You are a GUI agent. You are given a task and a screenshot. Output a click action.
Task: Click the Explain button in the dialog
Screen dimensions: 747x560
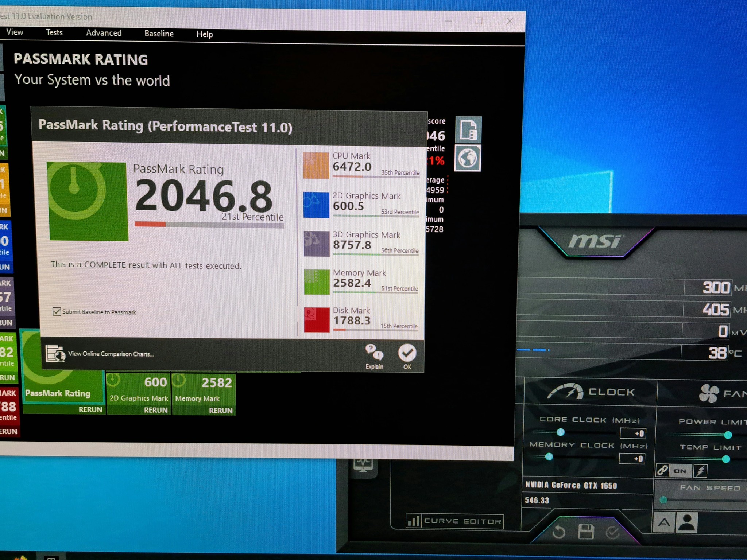[374, 357]
